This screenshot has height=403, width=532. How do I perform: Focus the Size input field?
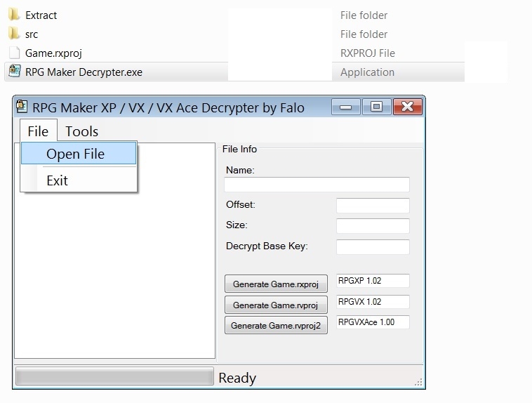pos(373,226)
